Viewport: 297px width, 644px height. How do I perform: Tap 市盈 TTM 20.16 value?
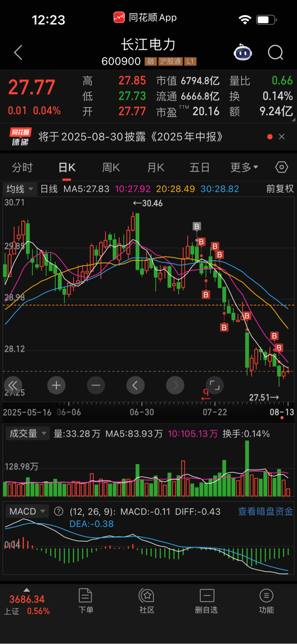(188, 112)
